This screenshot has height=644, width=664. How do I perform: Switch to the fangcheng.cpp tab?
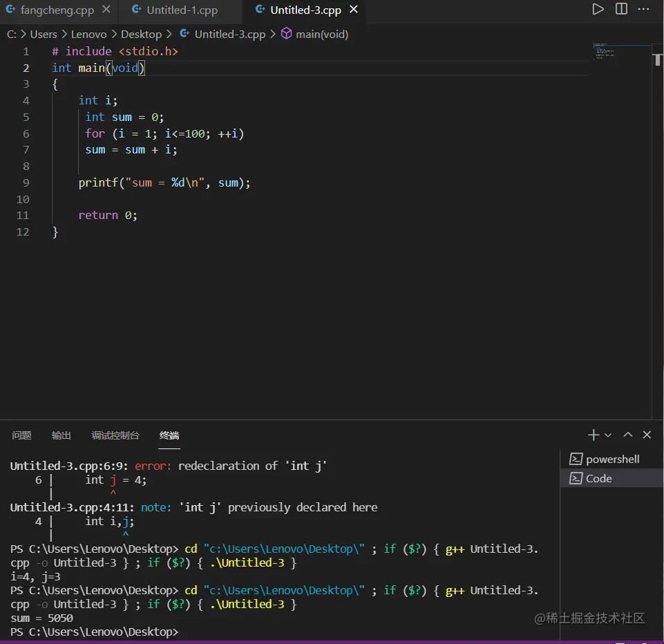(57, 10)
